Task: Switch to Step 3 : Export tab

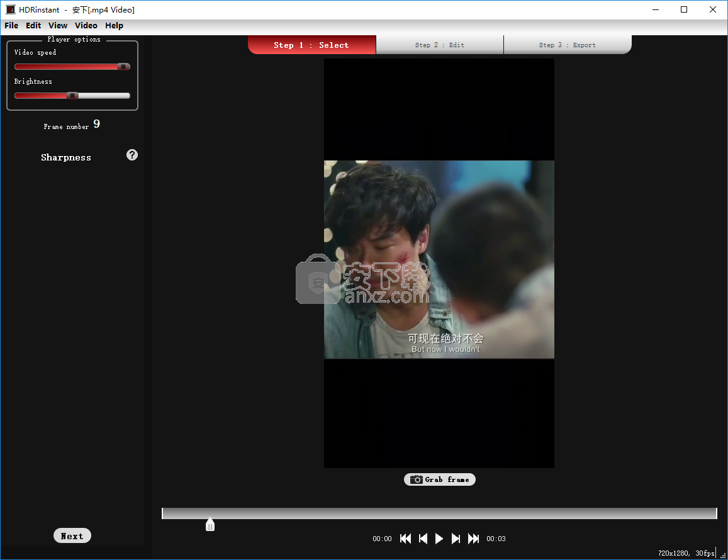Action: (x=568, y=45)
